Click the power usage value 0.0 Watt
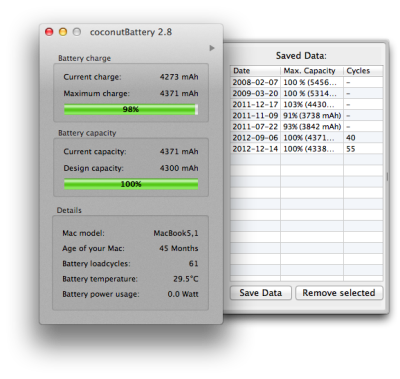 point(183,294)
